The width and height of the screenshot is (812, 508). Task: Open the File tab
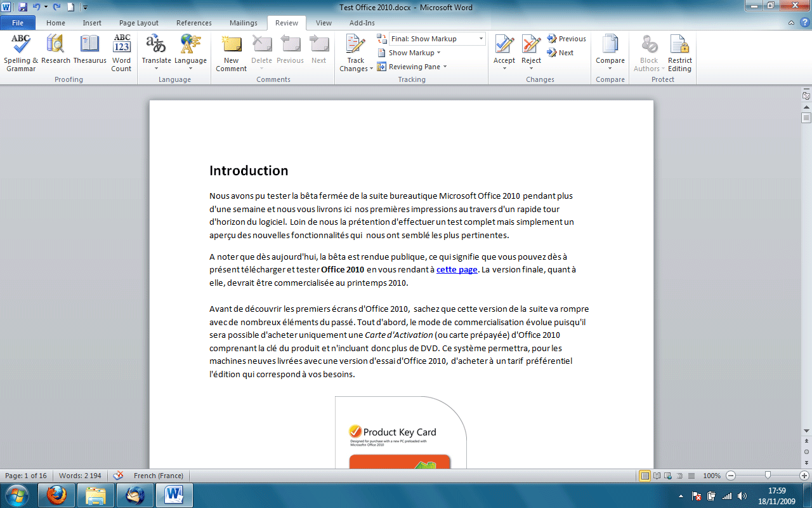coord(18,23)
